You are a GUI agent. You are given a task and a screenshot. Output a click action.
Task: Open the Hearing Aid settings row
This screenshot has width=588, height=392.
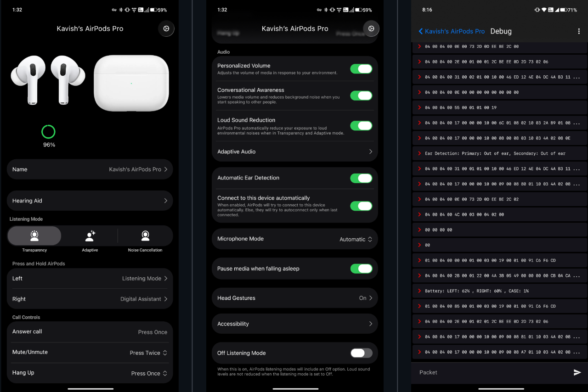tap(90, 201)
